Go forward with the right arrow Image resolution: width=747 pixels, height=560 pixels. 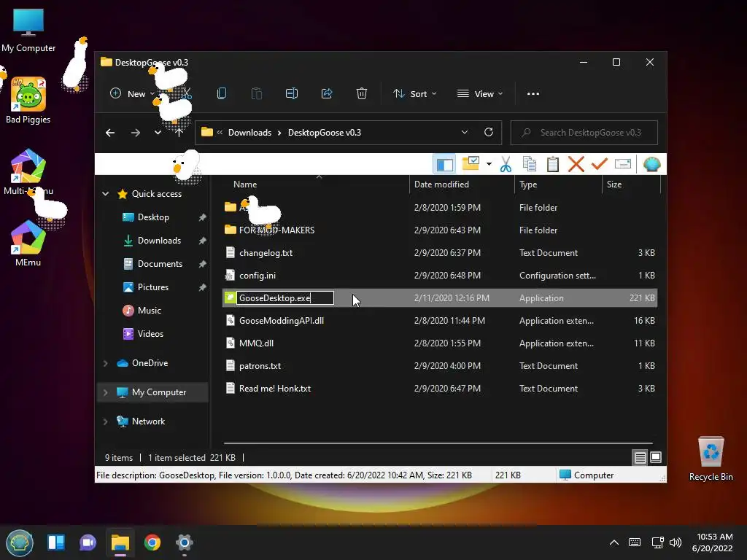point(136,133)
